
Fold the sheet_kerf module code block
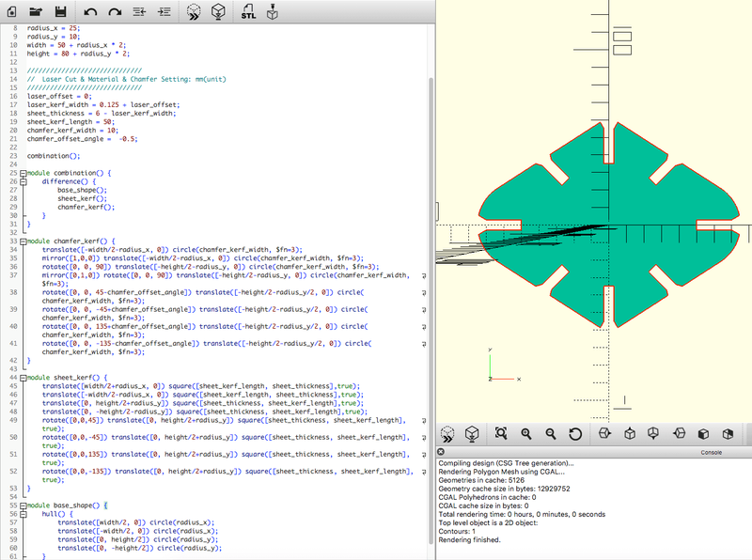tap(23, 376)
